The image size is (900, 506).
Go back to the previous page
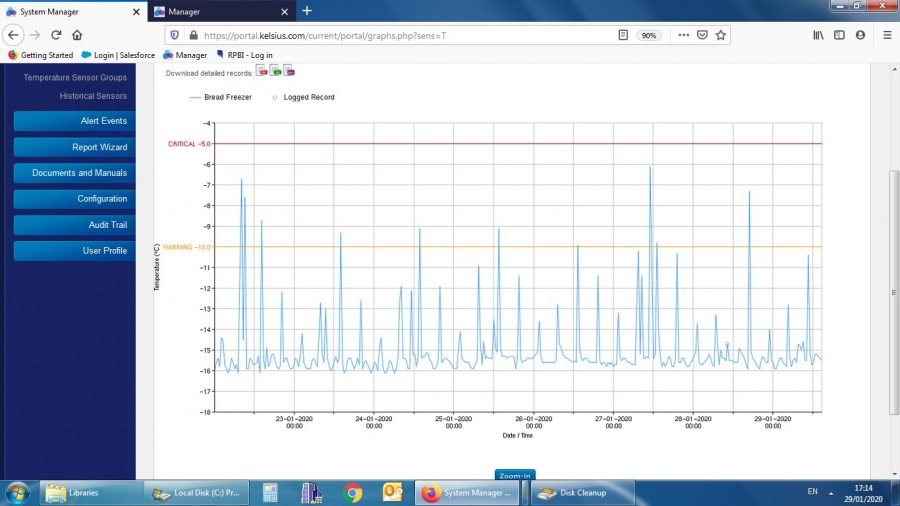pyautogui.click(x=13, y=35)
